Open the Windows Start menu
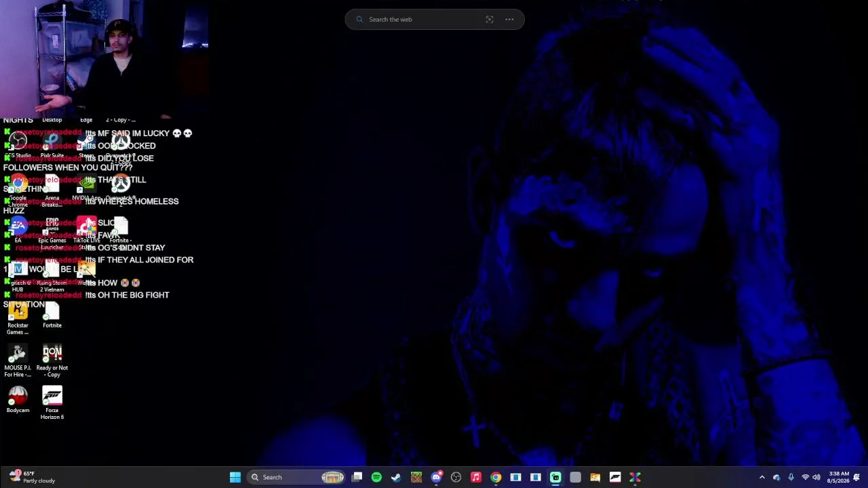 235,477
